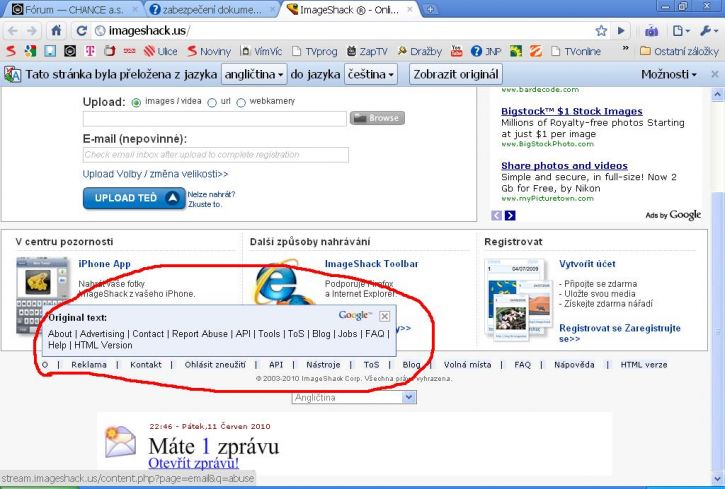Open the Bigstock $1 Stock Images ad link
This screenshot has height=489, width=725.
pos(571,111)
